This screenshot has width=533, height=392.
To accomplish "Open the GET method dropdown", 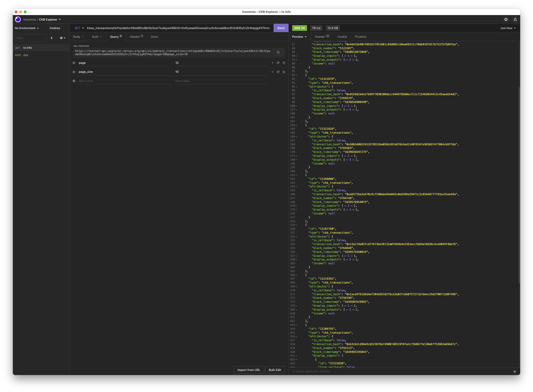I will coord(79,28).
